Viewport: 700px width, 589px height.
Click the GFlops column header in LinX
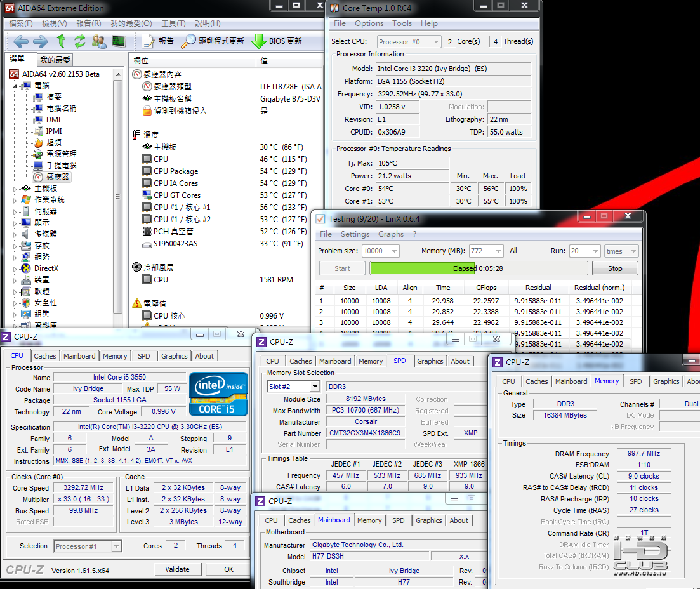486,288
